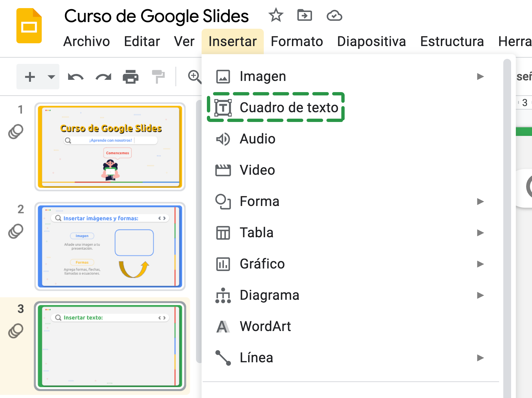The width and height of the screenshot is (532, 398).
Task: Click the Tabla grid icon
Action: point(223,233)
